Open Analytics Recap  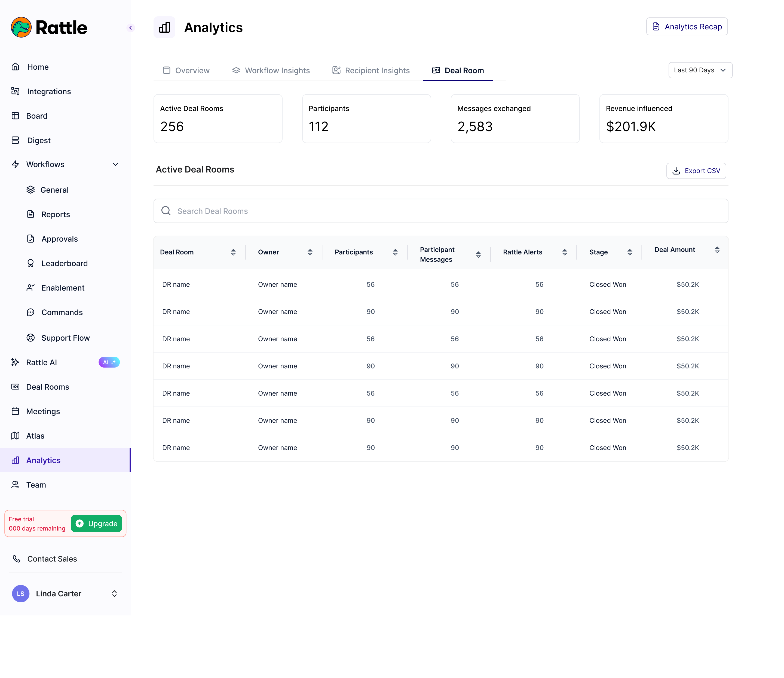(x=686, y=26)
